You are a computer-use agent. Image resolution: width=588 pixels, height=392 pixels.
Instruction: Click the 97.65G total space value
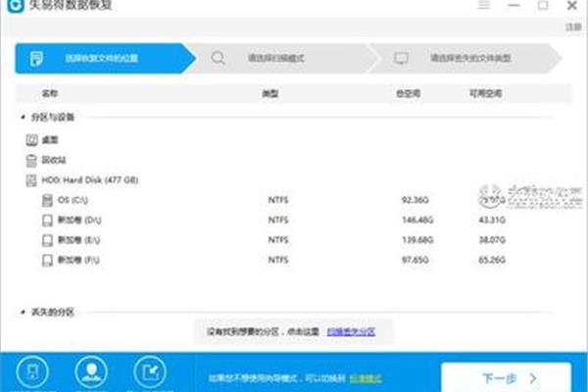click(416, 260)
